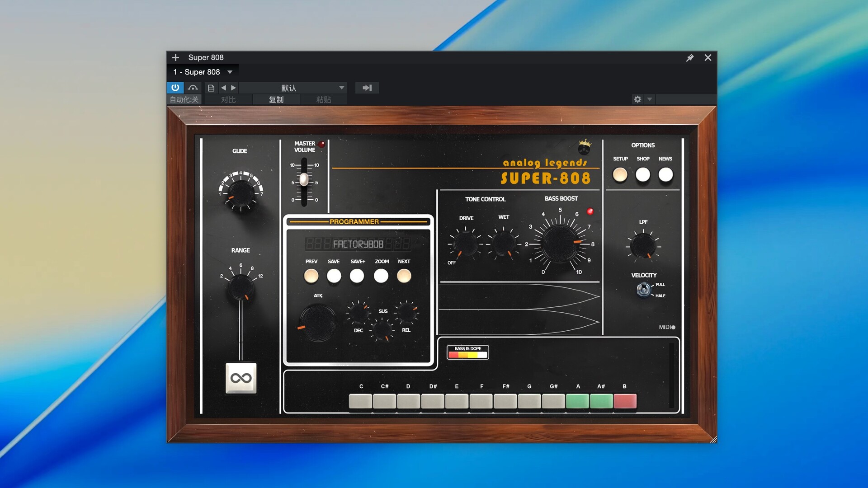Image resolution: width=868 pixels, height=488 pixels.
Task: Click the infinity loop button under Range
Action: 241,378
